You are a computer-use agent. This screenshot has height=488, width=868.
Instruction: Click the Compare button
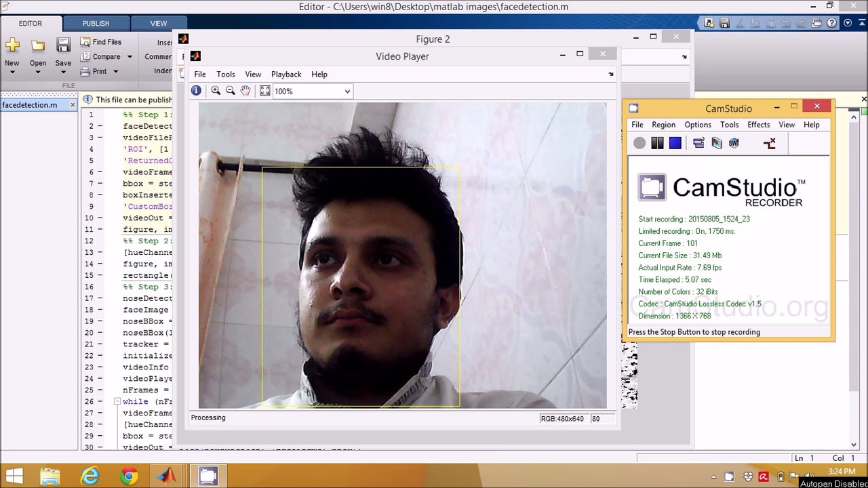(x=100, y=57)
